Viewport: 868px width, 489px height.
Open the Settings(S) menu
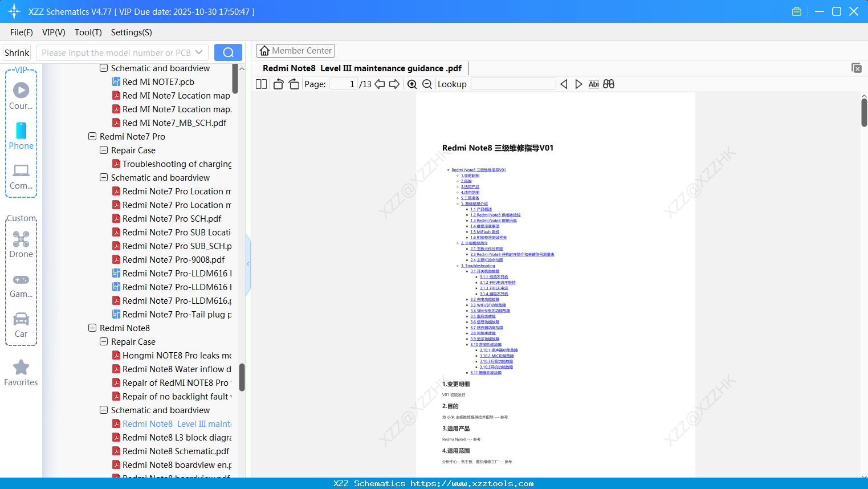point(132,32)
